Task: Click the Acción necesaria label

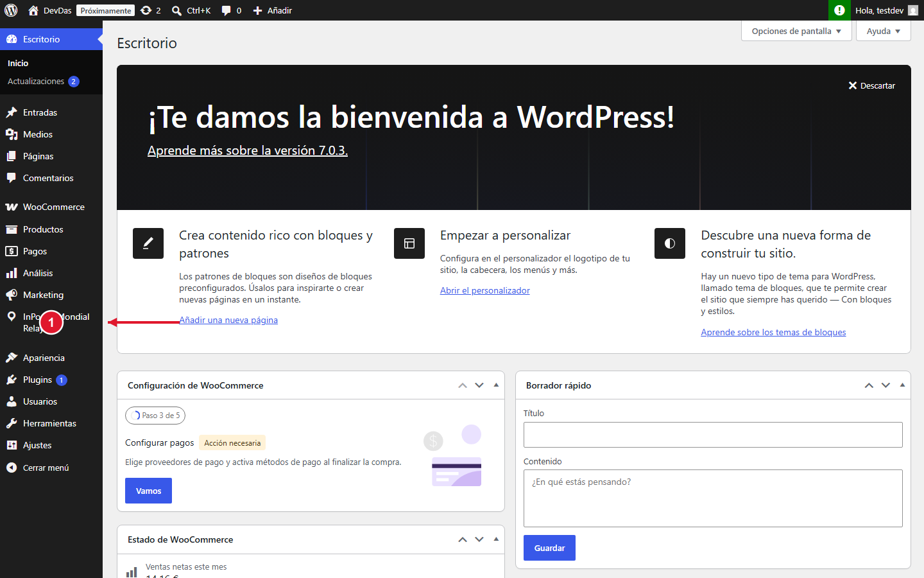Action: tap(232, 443)
